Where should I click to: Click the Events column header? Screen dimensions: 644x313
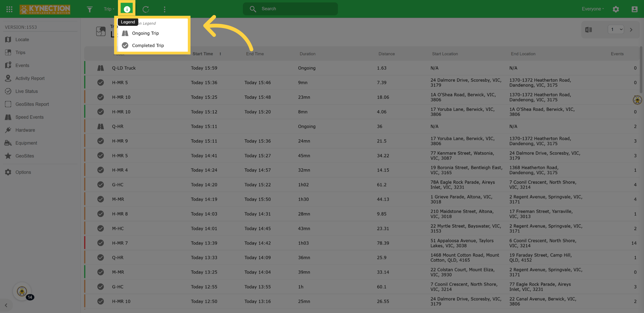coord(617,54)
